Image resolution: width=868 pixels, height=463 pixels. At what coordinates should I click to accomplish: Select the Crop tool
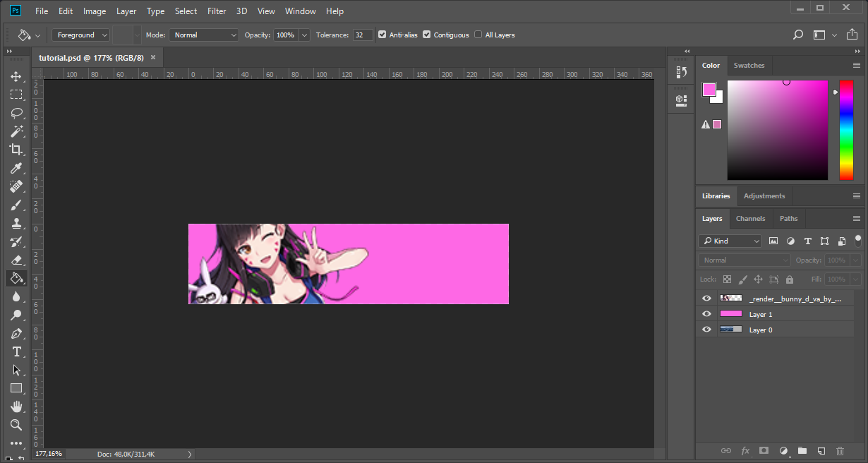(x=16, y=150)
